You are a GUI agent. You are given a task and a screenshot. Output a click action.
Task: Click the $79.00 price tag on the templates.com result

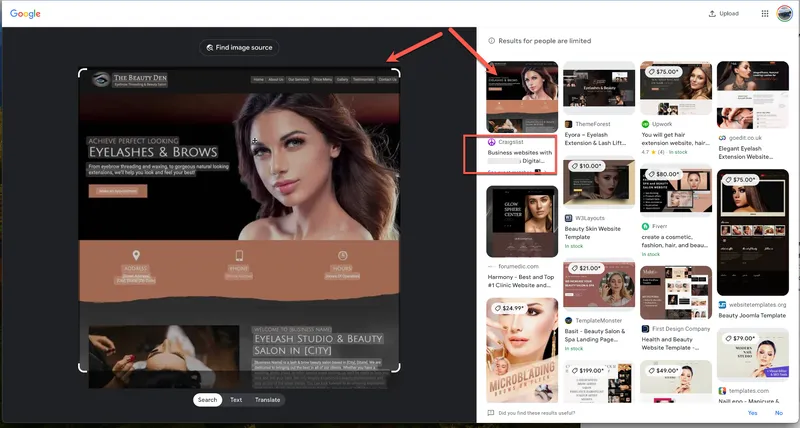(x=739, y=338)
